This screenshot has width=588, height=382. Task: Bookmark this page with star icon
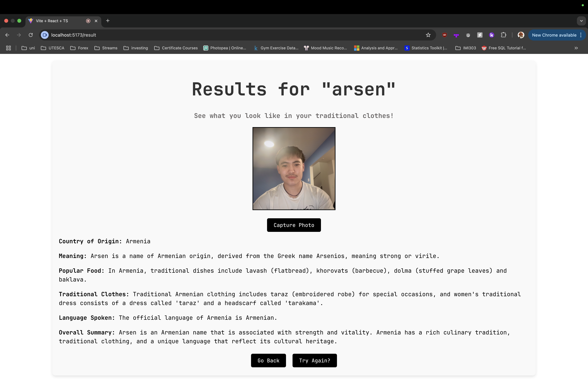[428, 35]
